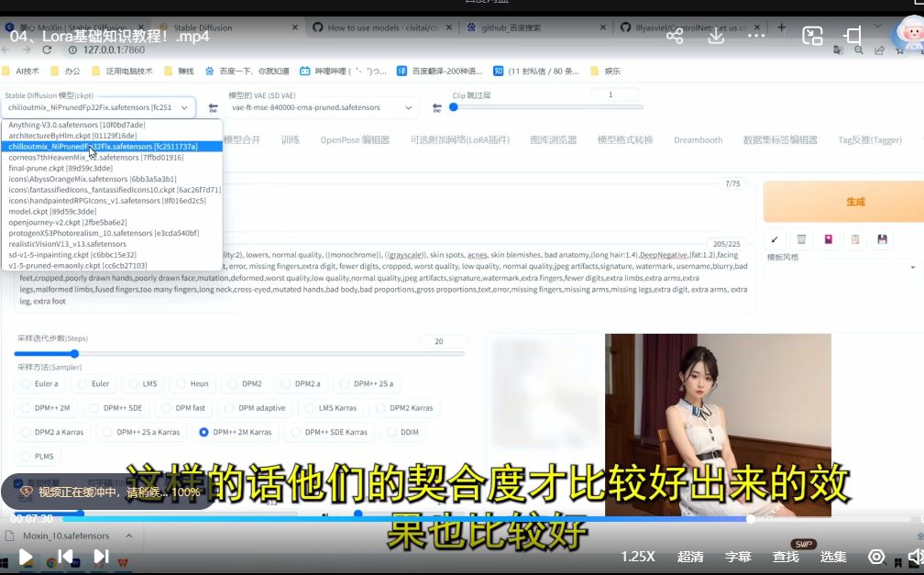The image size is (924, 575).
Task: Click the browser zoom magnifier icon
Action: (x=859, y=50)
